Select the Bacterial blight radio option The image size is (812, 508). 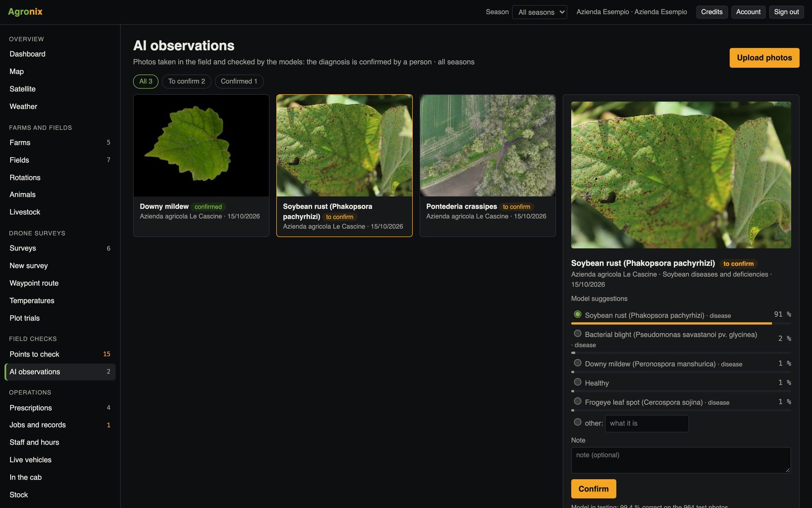coord(577,334)
